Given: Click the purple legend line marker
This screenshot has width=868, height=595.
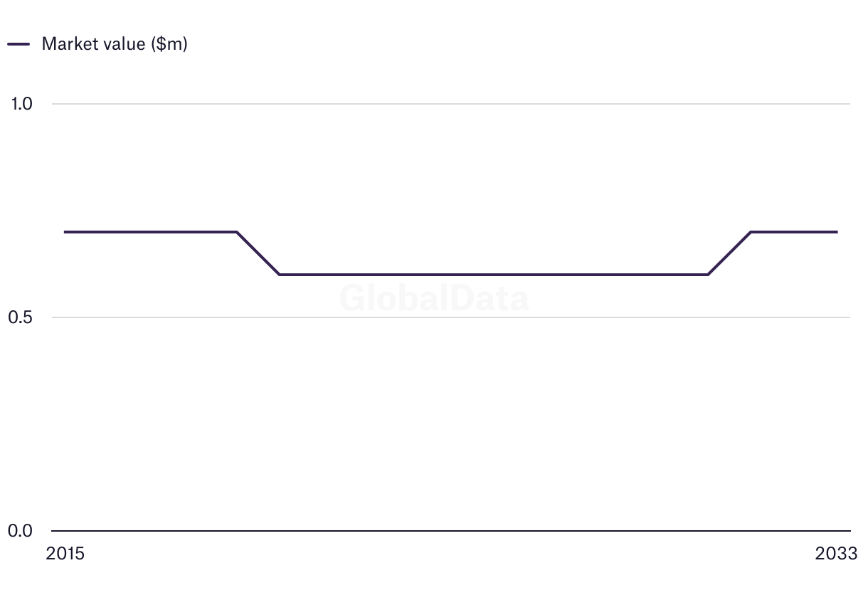Looking at the screenshot, I should [x=18, y=43].
